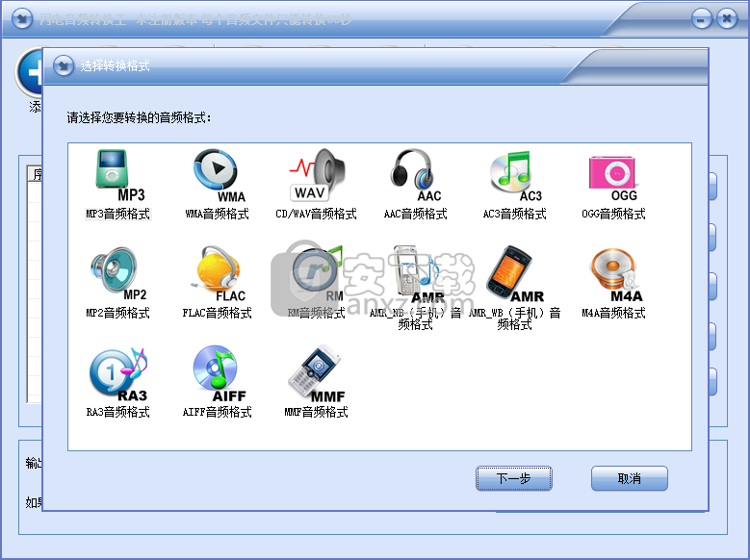Click the AC3音频格式 label
This screenshot has height=560, width=750.
pos(515,214)
